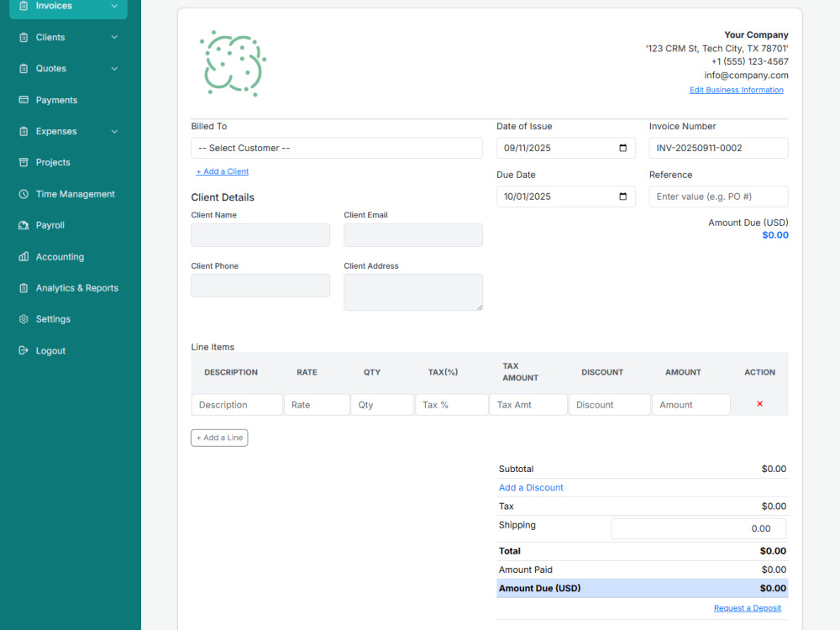Click the line item Amount field
The width and height of the screenshot is (840, 630).
pos(691,405)
